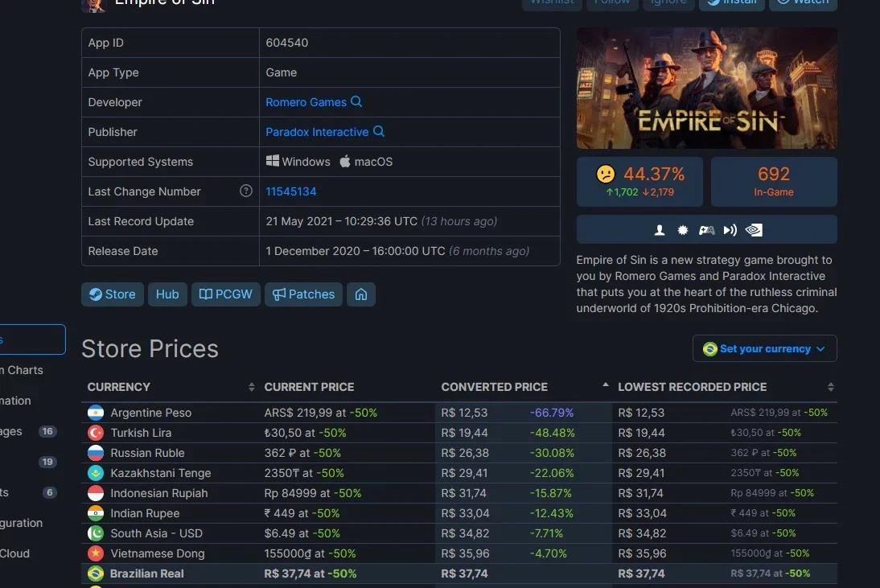Click App ID value 604540
Image resolution: width=880 pixels, height=588 pixels.
click(x=287, y=43)
